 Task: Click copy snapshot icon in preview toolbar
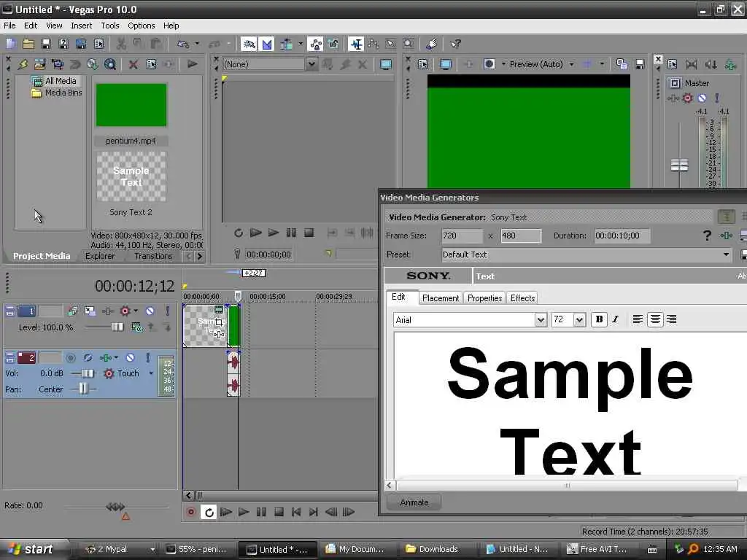(x=622, y=64)
